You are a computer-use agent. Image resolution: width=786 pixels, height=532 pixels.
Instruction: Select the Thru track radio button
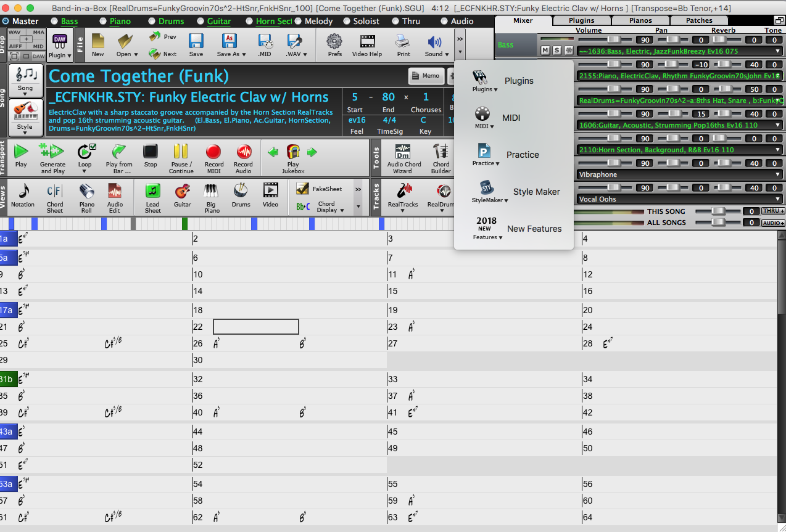tap(394, 21)
